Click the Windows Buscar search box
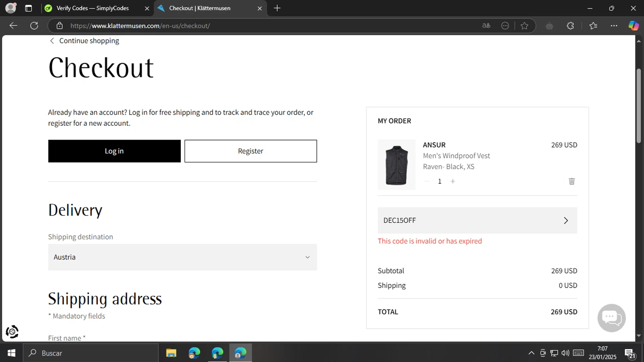The width and height of the screenshot is (644, 362). (x=91, y=353)
